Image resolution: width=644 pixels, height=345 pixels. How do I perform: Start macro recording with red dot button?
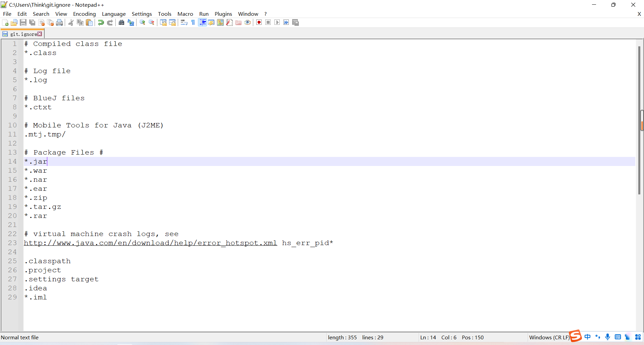(x=259, y=22)
